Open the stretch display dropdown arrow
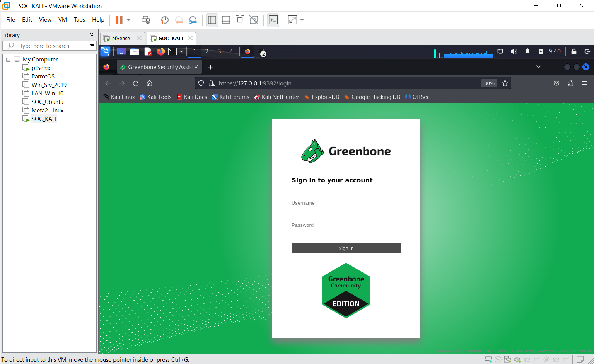 [302, 20]
